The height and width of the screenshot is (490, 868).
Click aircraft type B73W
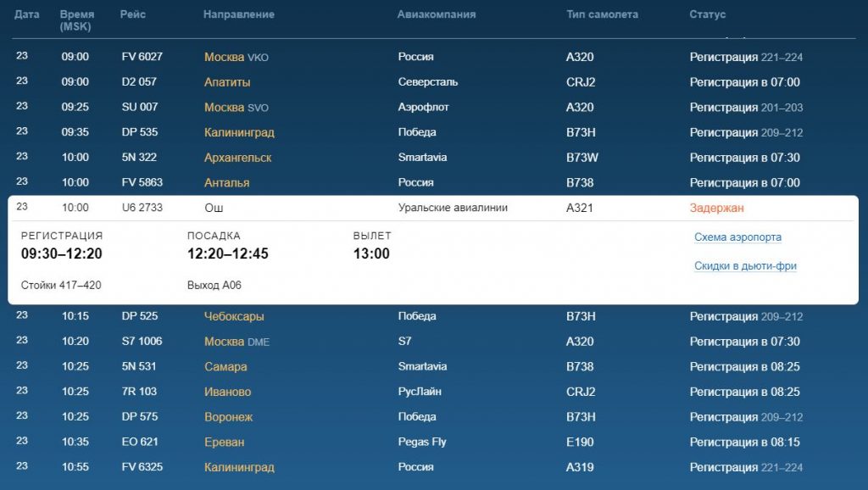point(581,157)
